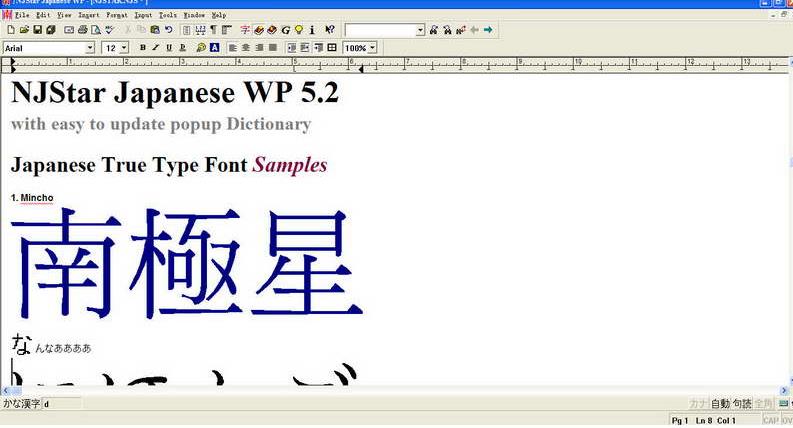Image resolution: width=793 pixels, height=428 pixels.
Task: Click the G search icon
Action: point(285,30)
